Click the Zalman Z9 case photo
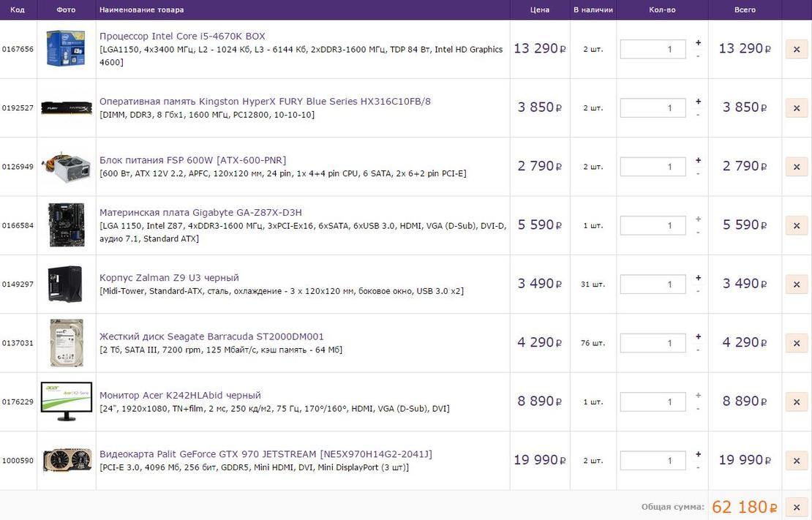This screenshot has width=812, height=520. [65, 284]
